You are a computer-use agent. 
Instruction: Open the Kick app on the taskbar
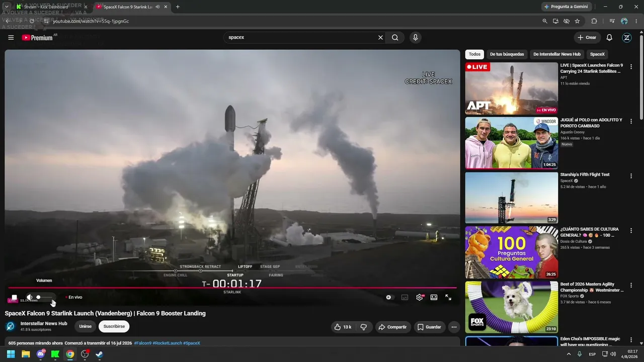(x=55, y=354)
